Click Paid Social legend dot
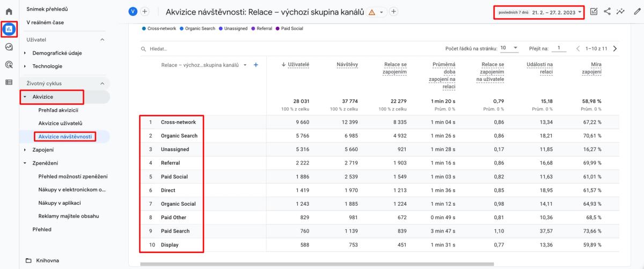 (277, 28)
